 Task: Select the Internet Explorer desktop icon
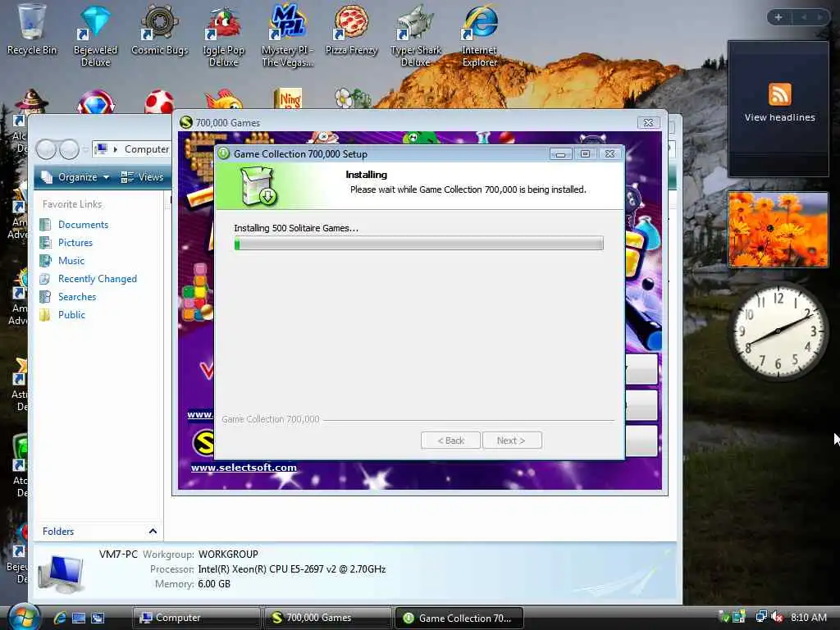coord(479,34)
